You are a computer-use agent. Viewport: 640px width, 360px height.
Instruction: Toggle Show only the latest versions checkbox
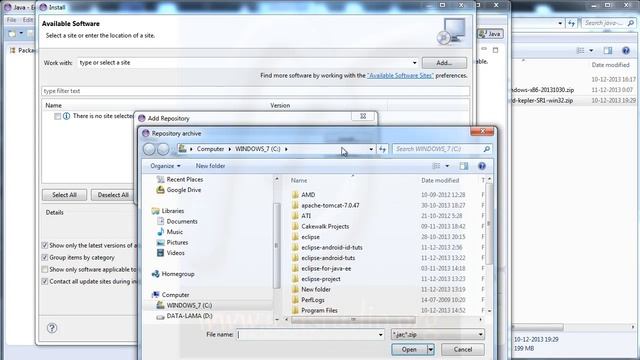(45, 245)
